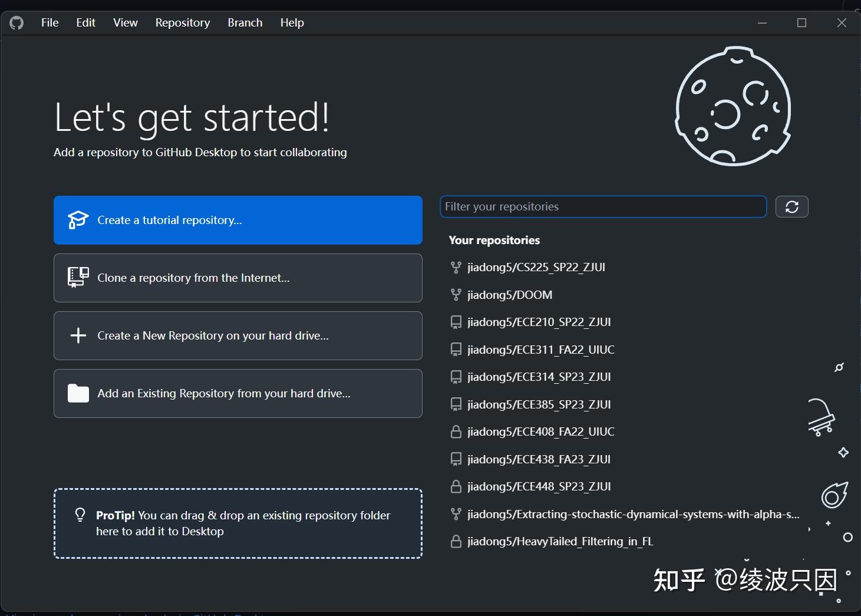This screenshot has width=861, height=616.
Task: Click the plus icon on New Repository button
Action: pyautogui.click(x=77, y=335)
